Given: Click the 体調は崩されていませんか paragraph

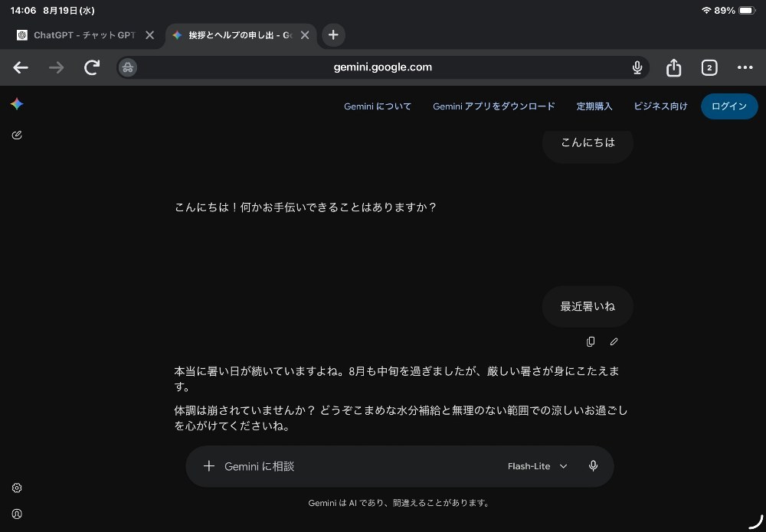Looking at the screenshot, I should pos(401,418).
